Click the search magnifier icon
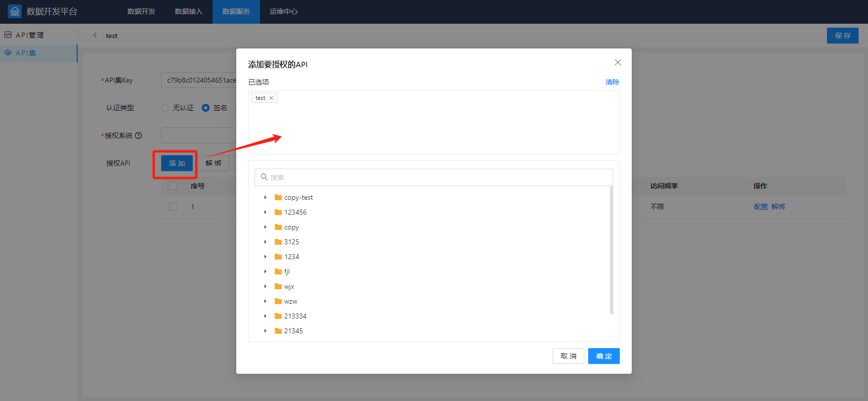The image size is (868, 401). [x=264, y=177]
